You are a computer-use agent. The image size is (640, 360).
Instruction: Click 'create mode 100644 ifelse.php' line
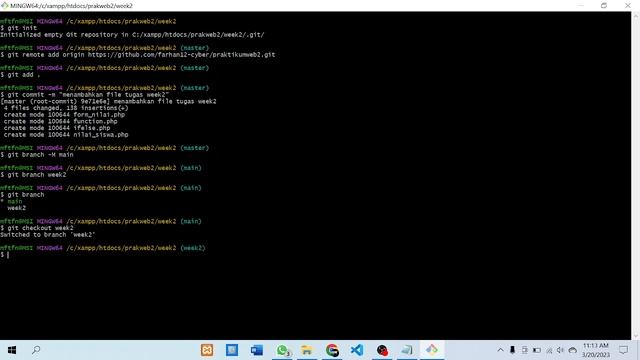tap(57, 128)
